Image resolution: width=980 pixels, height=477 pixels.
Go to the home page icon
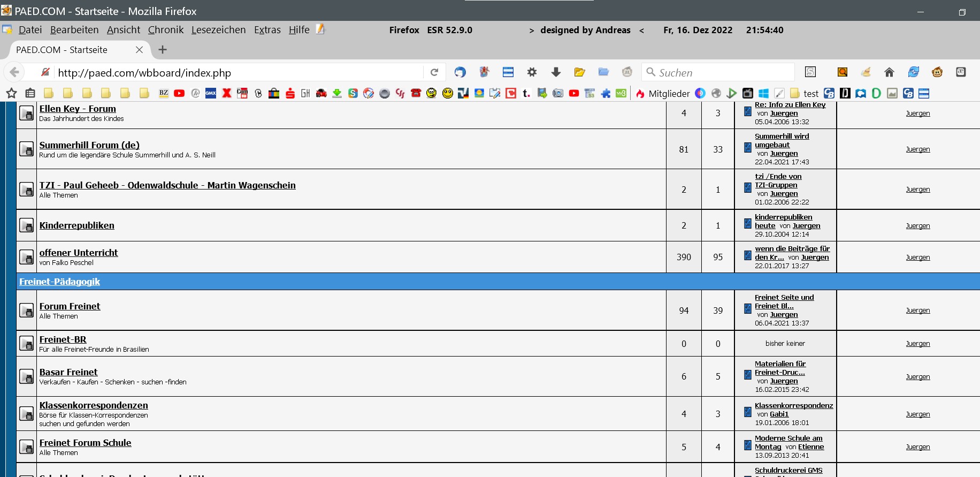tap(889, 72)
